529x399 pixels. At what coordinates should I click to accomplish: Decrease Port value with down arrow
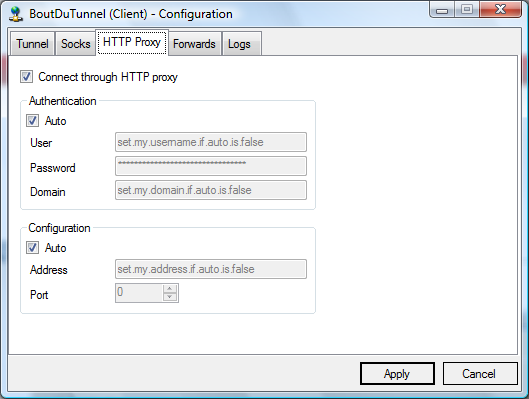[170, 297]
